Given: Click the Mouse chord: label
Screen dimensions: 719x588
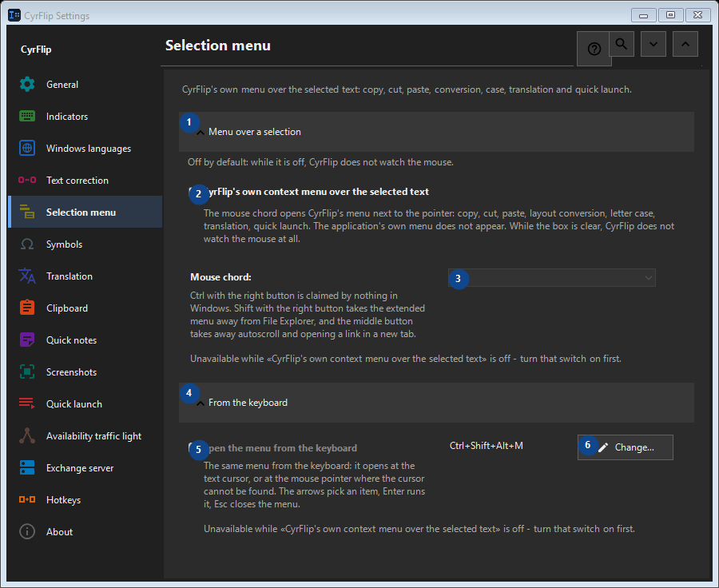Looking at the screenshot, I should pos(220,277).
